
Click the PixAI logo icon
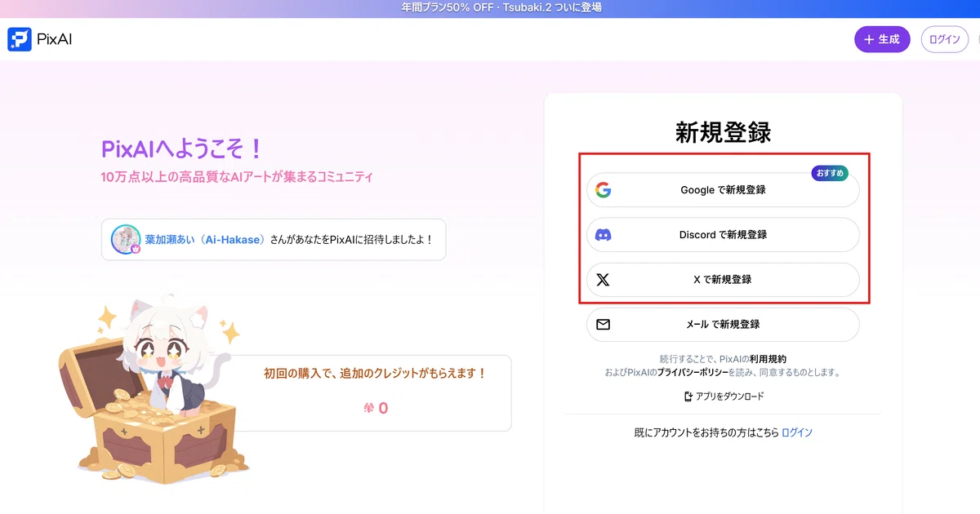click(19, 39)
